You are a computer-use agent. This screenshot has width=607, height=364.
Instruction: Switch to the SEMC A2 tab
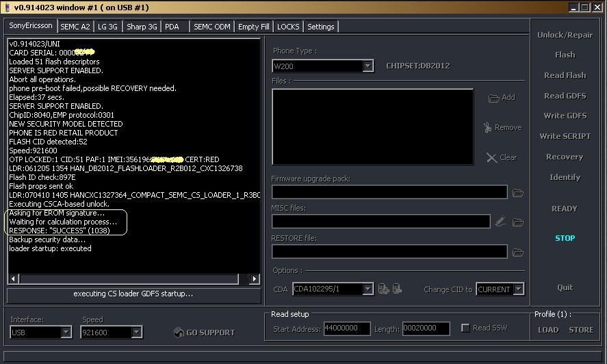(x=75, y=27)
